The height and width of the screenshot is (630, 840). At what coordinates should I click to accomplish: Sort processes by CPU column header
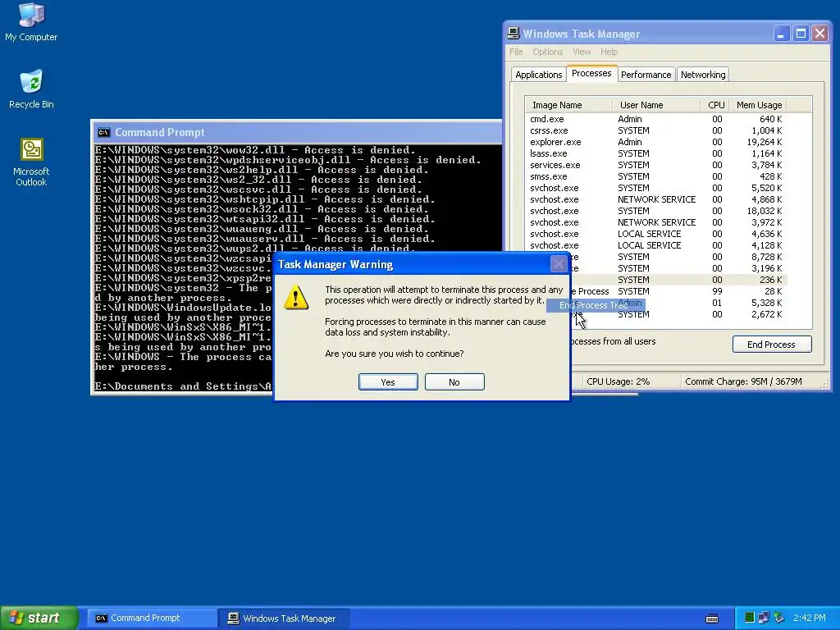[x=716, y=105]
